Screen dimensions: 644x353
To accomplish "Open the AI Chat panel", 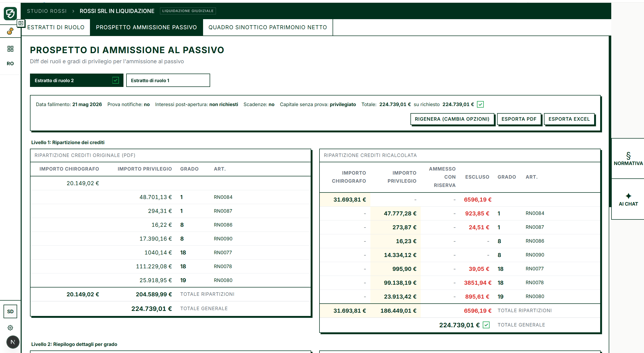I will coord(628,199).
